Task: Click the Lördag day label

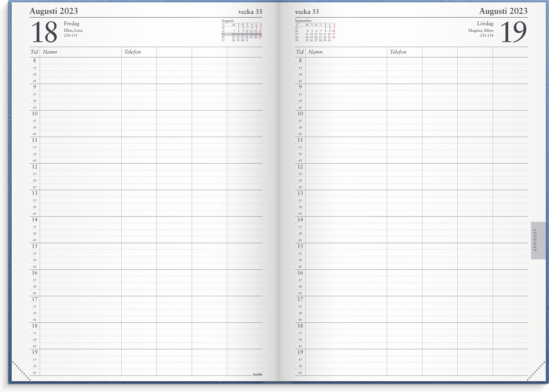Action: point(485,23)
